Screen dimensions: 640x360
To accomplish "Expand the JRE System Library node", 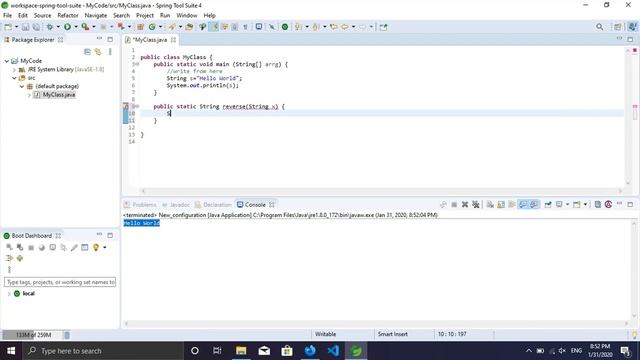I will click(x=14, y=70).
